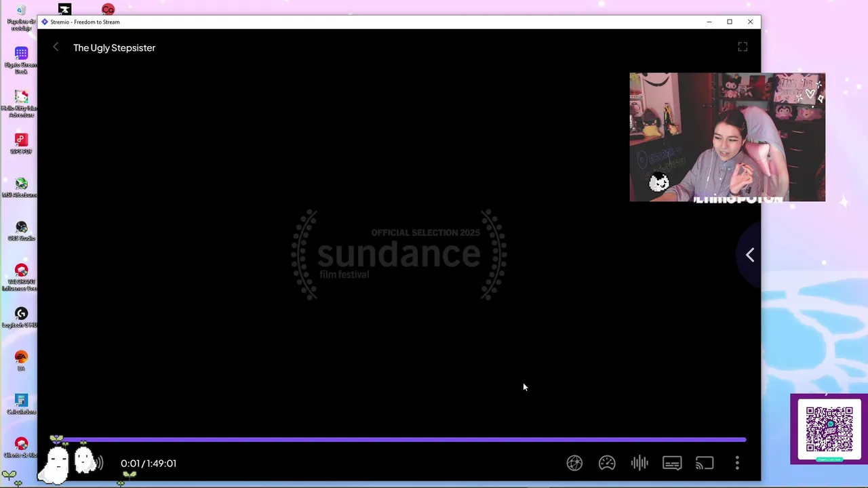Open Logitech G HUB desktop icon

pos(21,317)
